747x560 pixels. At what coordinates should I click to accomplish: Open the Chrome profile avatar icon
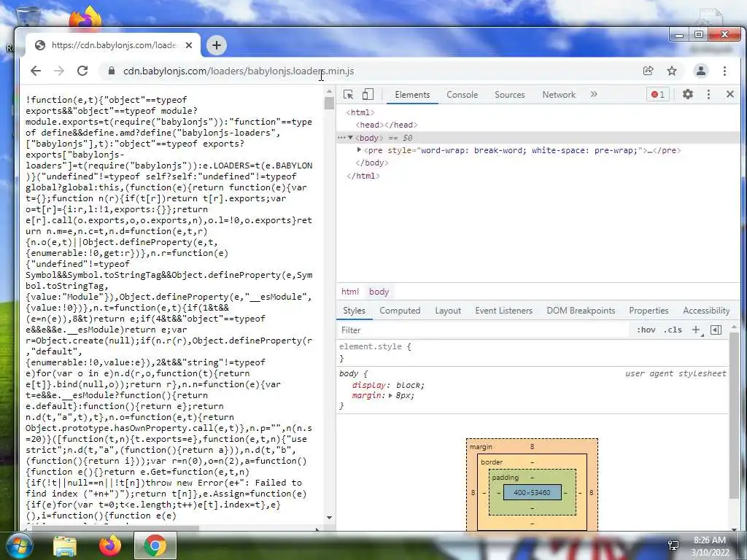click(x=701, y=71)
